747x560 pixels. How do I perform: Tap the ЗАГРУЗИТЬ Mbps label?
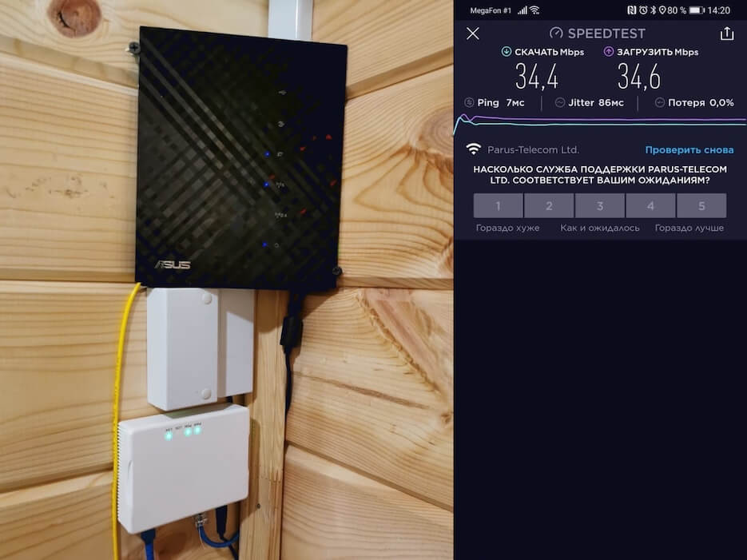pos(658,52)
